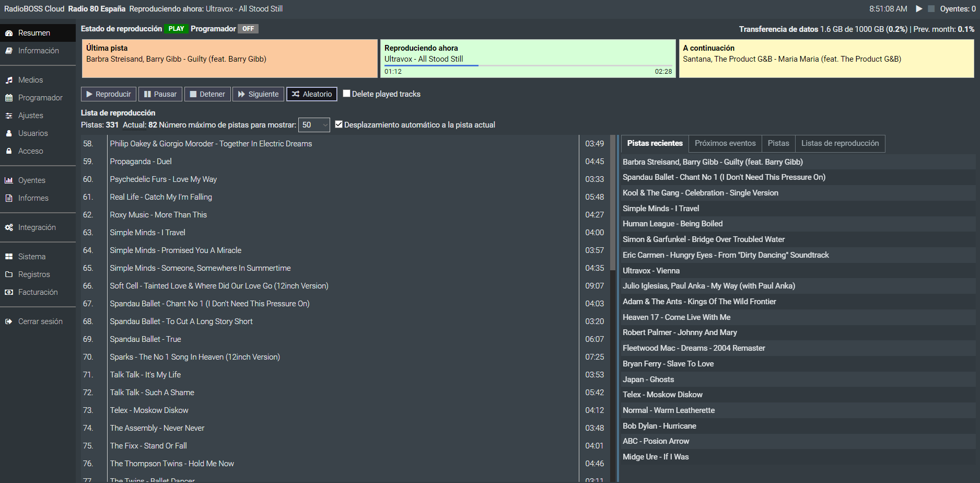
Task: Click recent track Human League - Being Boiled
Action: [798, 224]
